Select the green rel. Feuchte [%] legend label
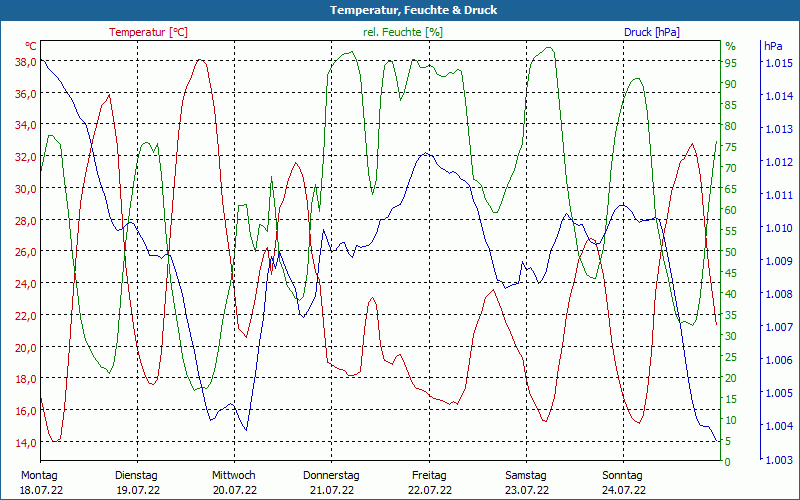 tap(402, 32)
